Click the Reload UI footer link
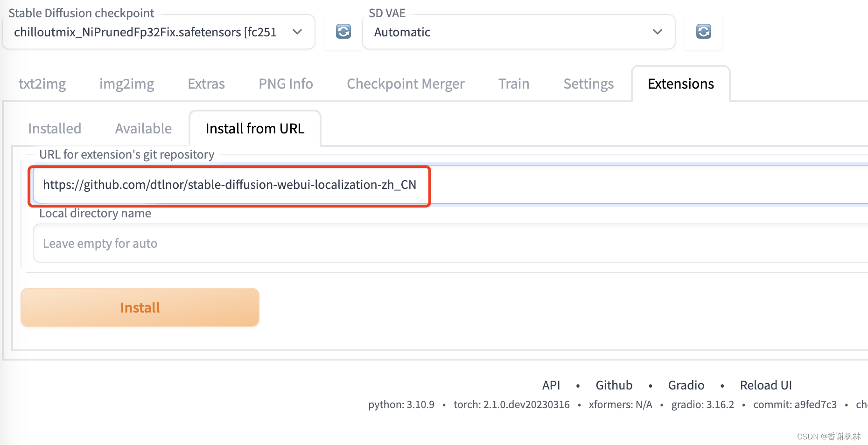This screenshot has width=868, height=445. pyautogui.click(x=765, y=385)
